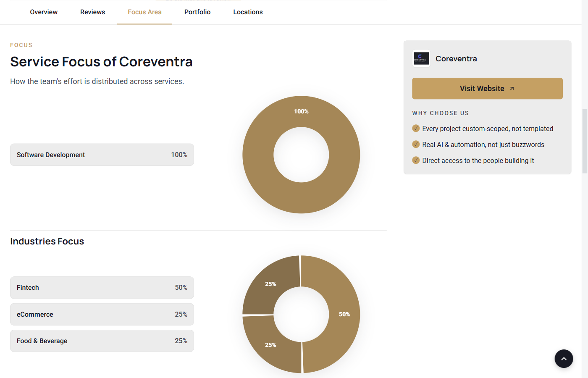Go to the Portfolio tab
The image size is (588, 378).
pyautogui.click(x=197, y=12)
